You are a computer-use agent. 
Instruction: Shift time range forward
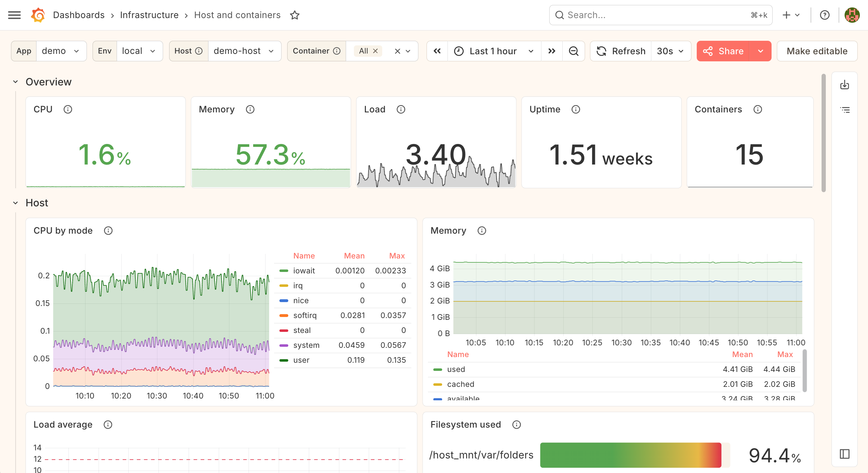tap(552, 51)
